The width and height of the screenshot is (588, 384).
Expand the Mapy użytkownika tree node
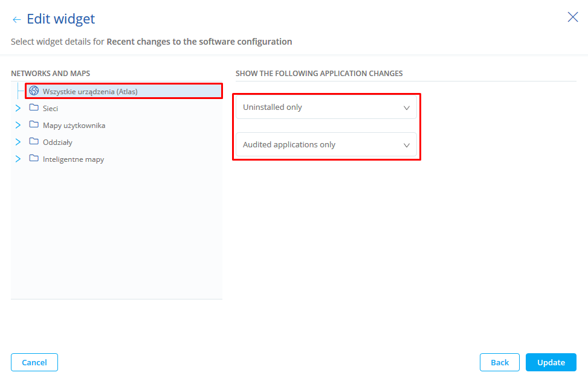[x=18, y=125]
